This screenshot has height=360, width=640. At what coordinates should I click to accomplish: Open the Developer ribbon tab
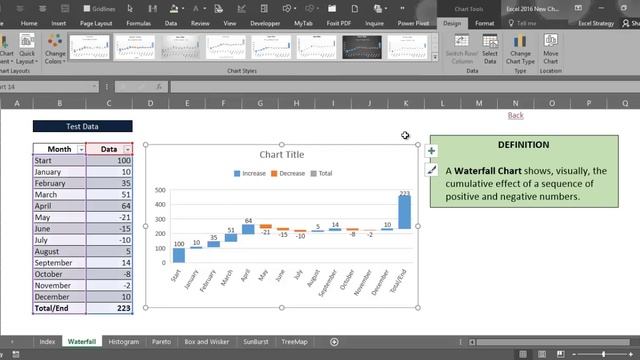pyautogui.click(x=265, y=23)
